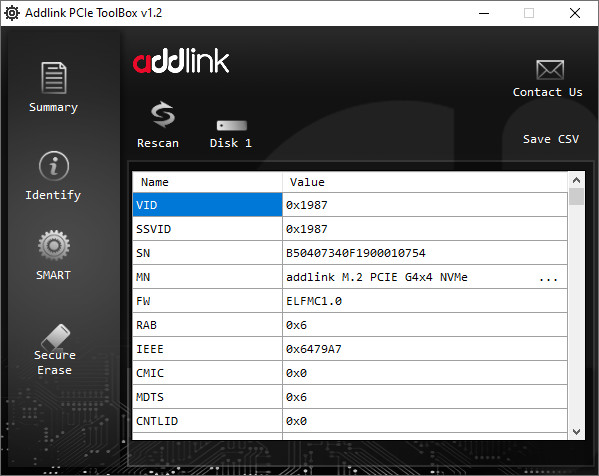Select the MDTS row name cell

tap(207, 397)
